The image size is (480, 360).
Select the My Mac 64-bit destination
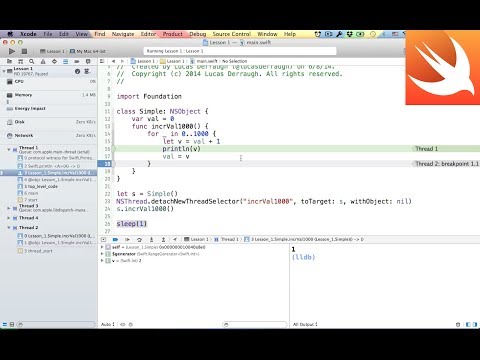coord(88,51)
